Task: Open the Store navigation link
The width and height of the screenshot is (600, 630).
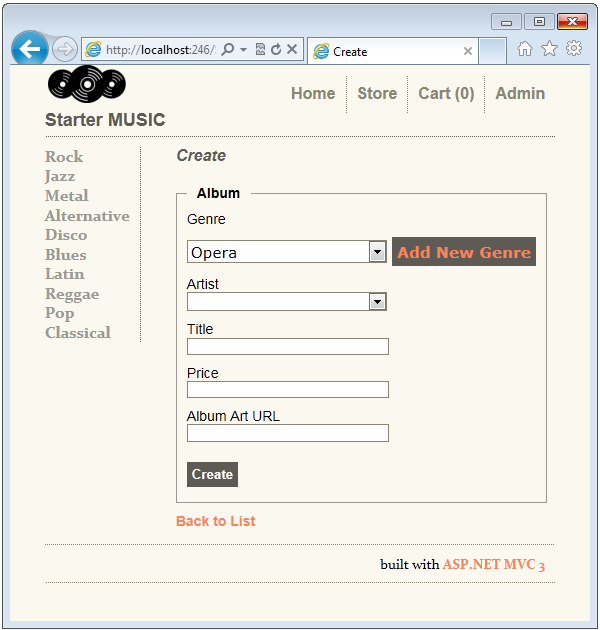Action: [x=377, y=93]
